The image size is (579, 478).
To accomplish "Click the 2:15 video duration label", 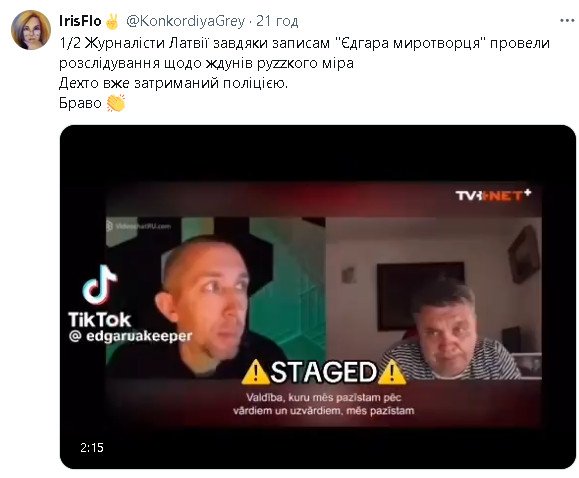I will [x=92, y=448].
